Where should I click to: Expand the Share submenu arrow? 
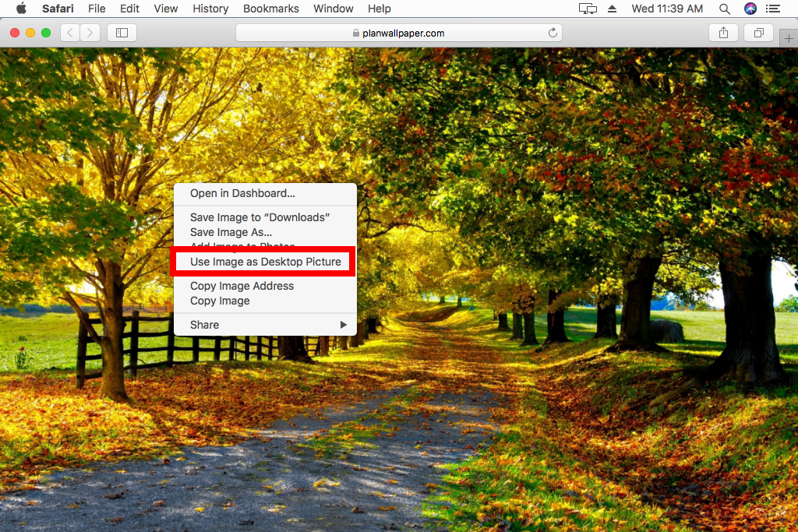(x=343, y=325)
